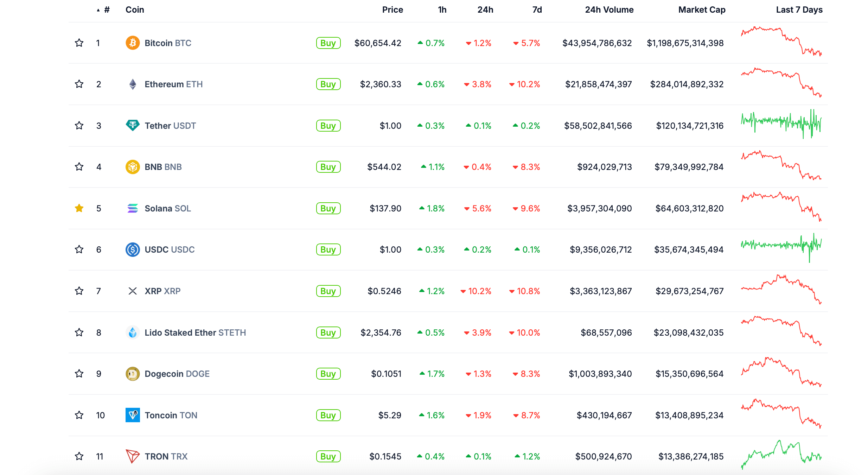Open the TRON 7-day sparkline chart
The width and height of the screenshot is (868, 475).
click(781, 455)
